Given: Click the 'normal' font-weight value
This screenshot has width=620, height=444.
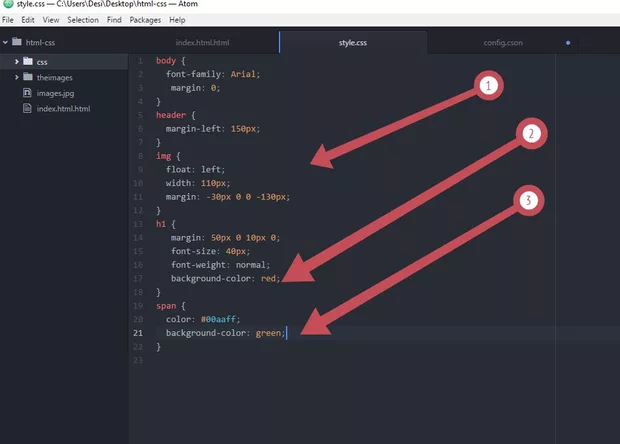Looking at the screenshot, I should point(251,265).
